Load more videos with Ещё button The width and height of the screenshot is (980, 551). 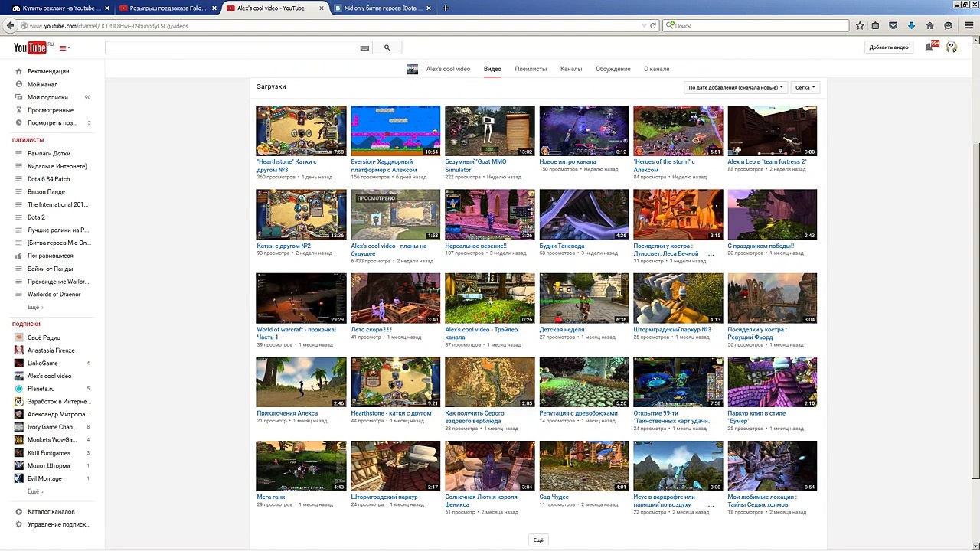click(x=538, y=540)
